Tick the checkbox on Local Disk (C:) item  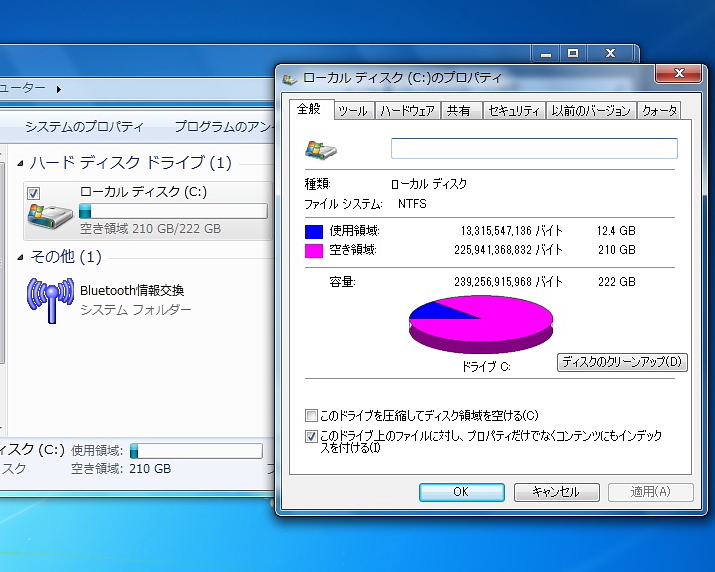(33, 193)
